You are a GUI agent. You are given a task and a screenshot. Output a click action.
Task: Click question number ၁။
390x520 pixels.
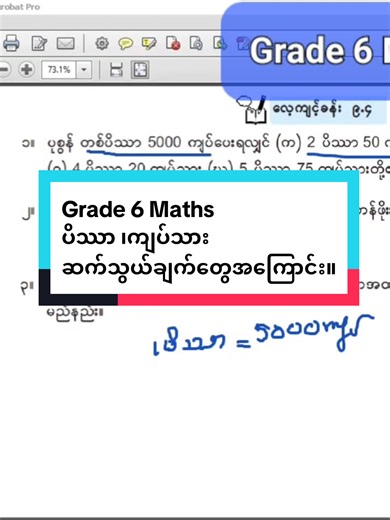click(28, 144)
